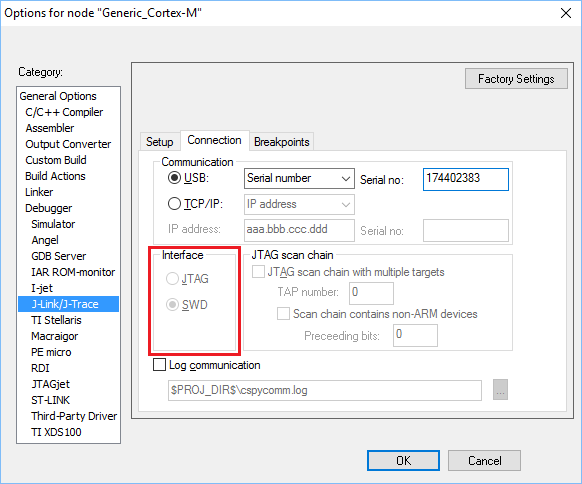Confirm with the OK button
The height and width of the screenshot is (484, 582).
coord(403,461)
